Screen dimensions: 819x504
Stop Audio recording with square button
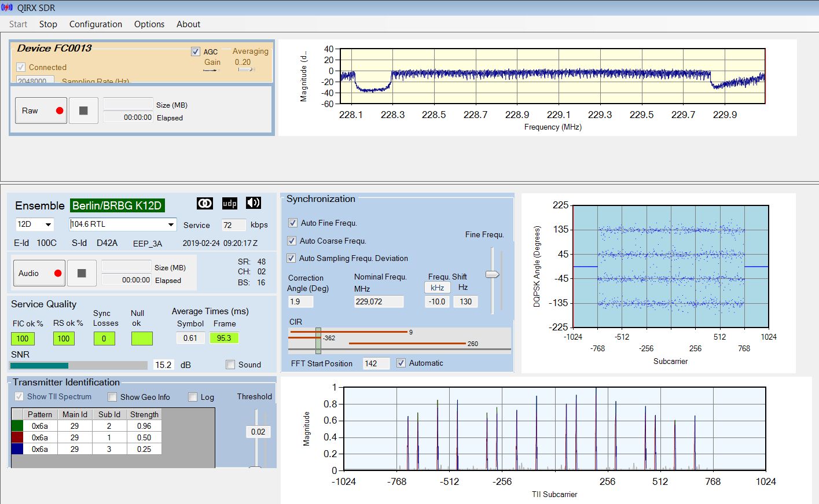click(x=82, y=273)
